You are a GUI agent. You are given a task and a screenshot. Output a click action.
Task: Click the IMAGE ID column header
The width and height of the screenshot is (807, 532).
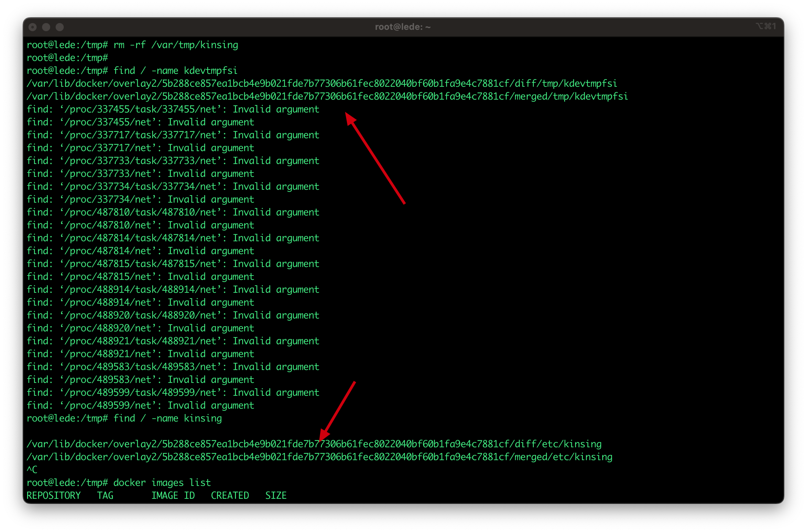[x=173, y=496]
